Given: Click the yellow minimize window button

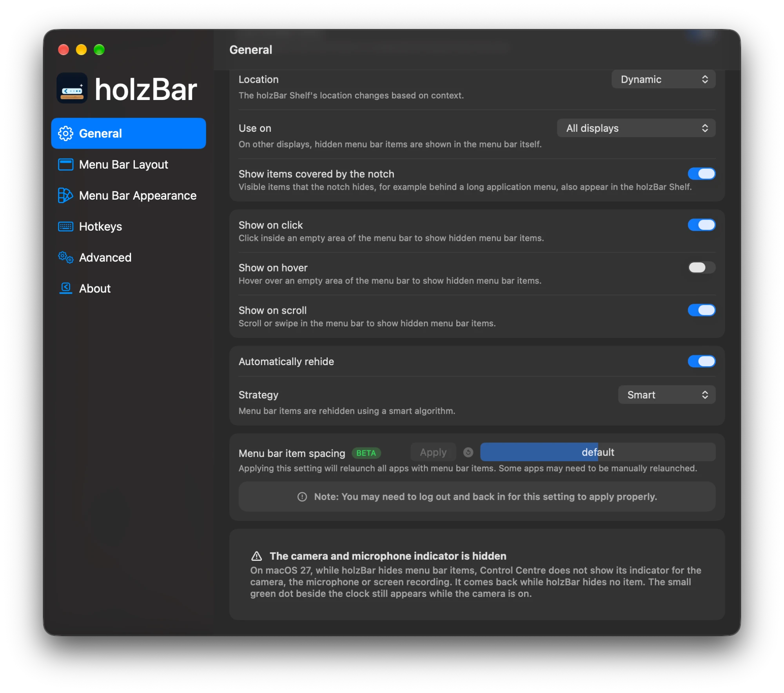Looking at the screenshot, I should 81,49.
